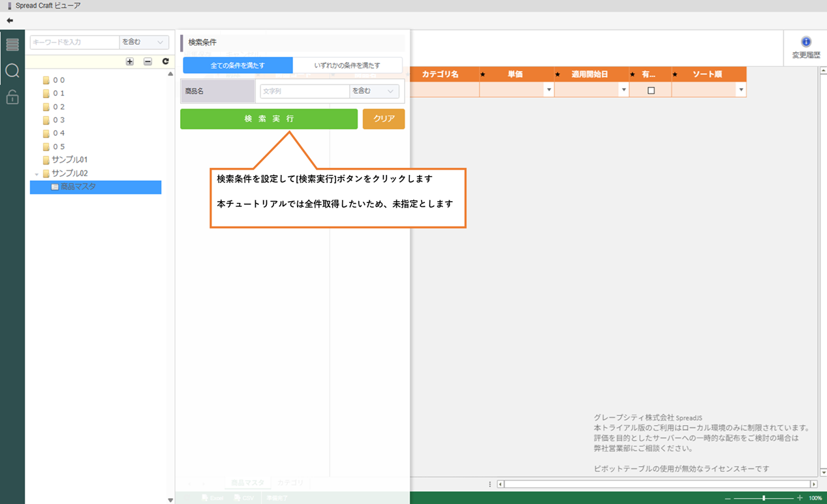This screenshot has width=827, height=504.
Task: Collapse the サンプル02 folder
Action: 37,174
